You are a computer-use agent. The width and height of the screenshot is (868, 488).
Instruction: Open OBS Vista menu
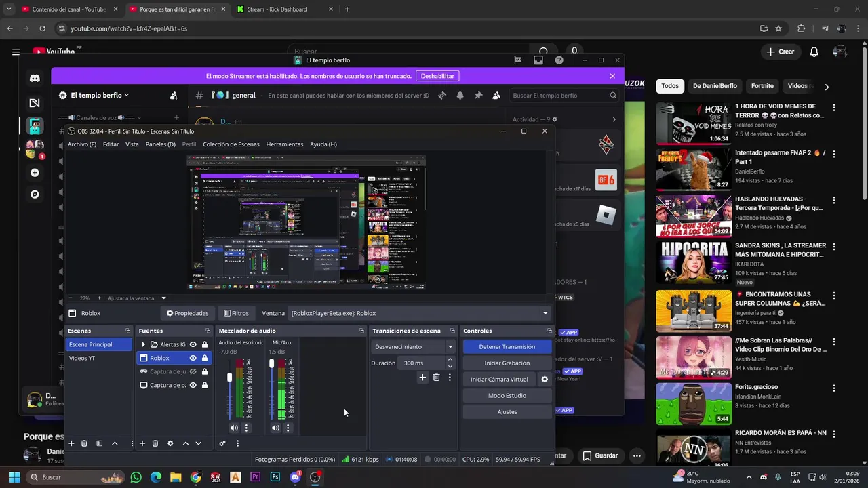point(132,144)
